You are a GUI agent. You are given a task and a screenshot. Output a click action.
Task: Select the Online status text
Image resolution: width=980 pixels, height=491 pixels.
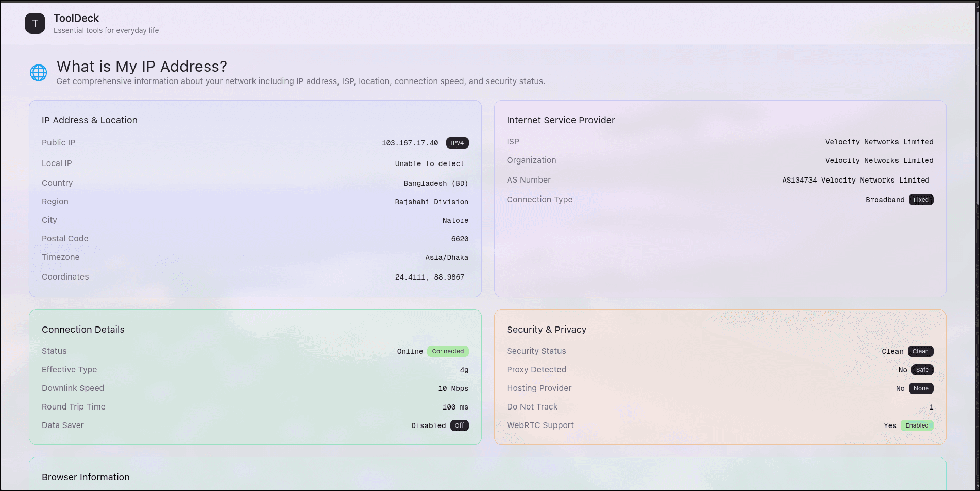click(x=410, y=351)
